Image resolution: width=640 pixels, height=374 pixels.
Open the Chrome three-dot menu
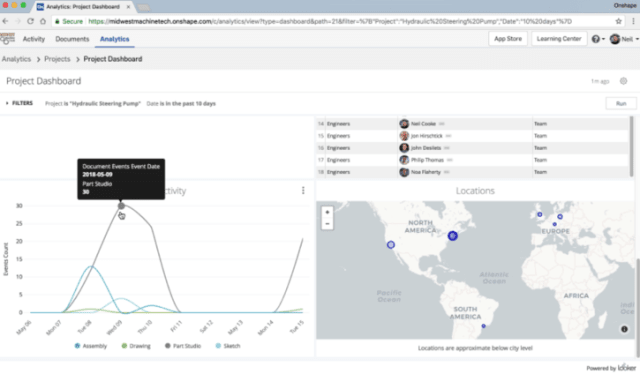[x=633, y=21]
